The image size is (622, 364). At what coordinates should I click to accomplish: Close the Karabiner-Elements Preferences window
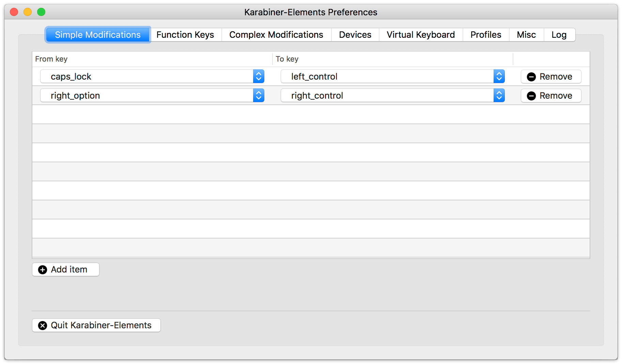pos(14,12)
